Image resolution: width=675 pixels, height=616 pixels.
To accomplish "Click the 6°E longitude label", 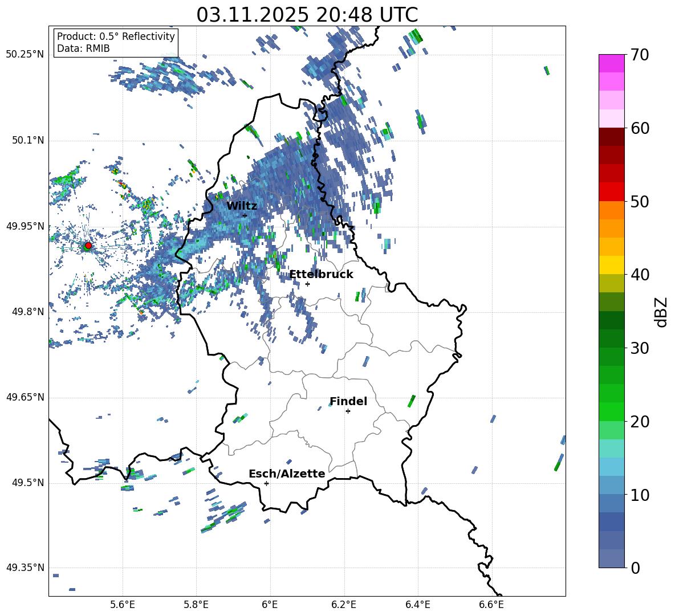I will 270,605.
